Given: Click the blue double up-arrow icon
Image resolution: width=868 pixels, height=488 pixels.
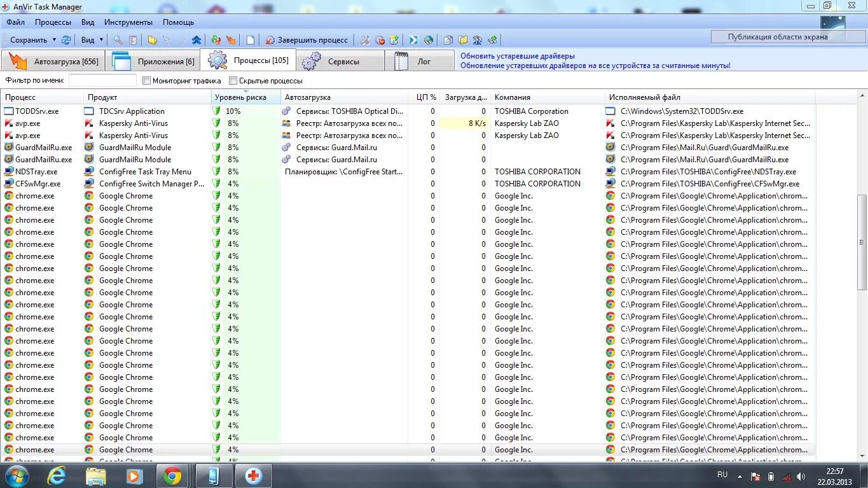Looking at the screenshot, I should point(197,39).
